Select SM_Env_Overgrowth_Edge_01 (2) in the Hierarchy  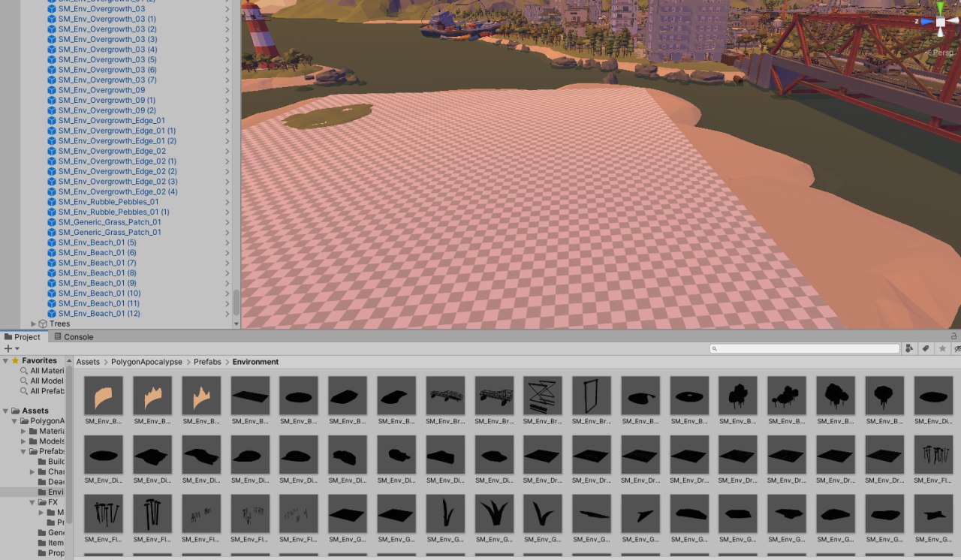(x=117, y=141)
